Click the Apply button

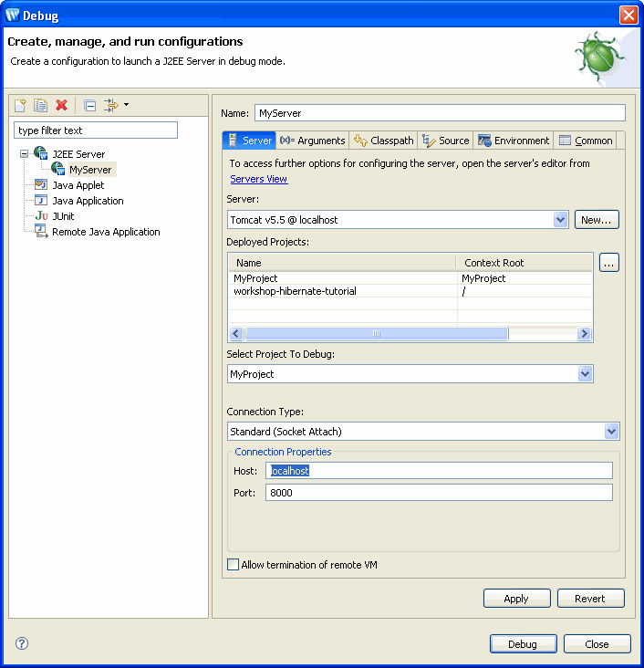(516, 599)
